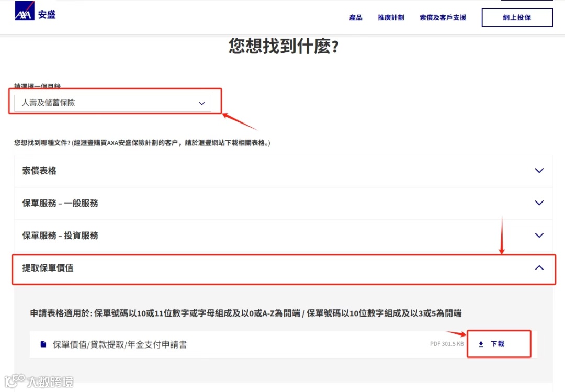Expand the 保單服務 – 投資服務 section
This screenshot has height=392, width=565.
[282, 235]
